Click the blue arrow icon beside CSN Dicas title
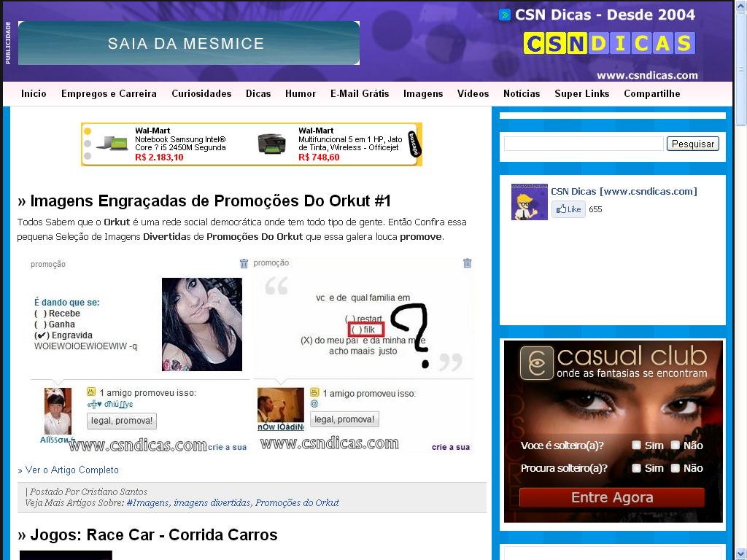The width and height of the screenshot is (747, 560). click(505, 15)
